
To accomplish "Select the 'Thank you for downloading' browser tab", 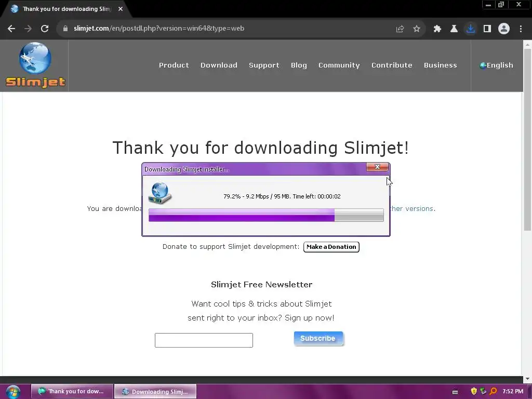I will click(67, 9).
